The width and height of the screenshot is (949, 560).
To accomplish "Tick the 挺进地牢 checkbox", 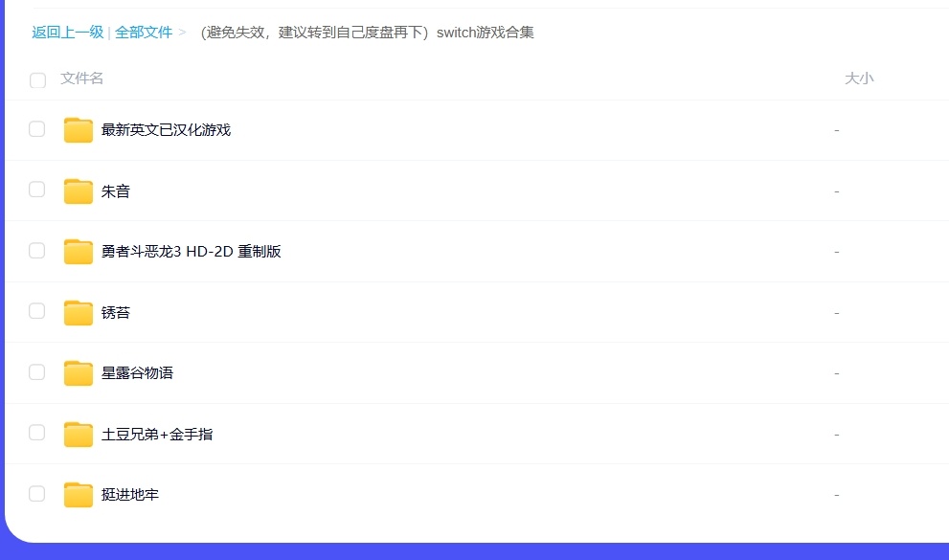I will pos(37,494).
